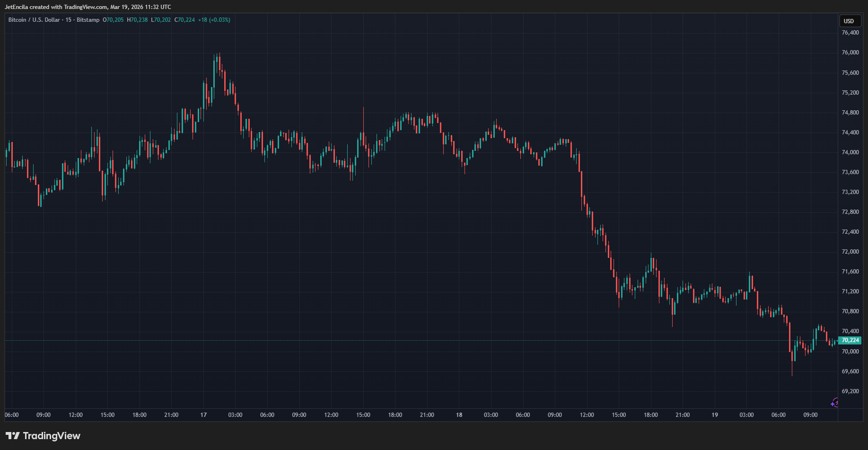Click the date marker 18 on time axis
This screenshot has width=868, height=450.
click(x=459, y=415)
